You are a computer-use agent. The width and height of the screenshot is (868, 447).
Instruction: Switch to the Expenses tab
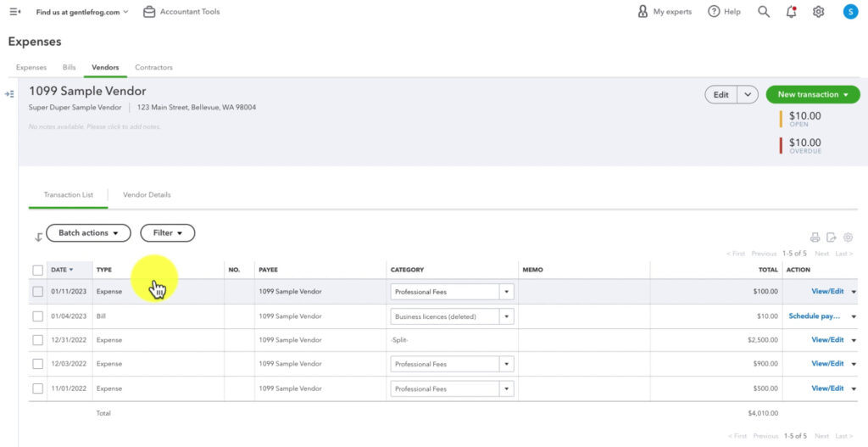pyautogui.click(x=31, y=68)
